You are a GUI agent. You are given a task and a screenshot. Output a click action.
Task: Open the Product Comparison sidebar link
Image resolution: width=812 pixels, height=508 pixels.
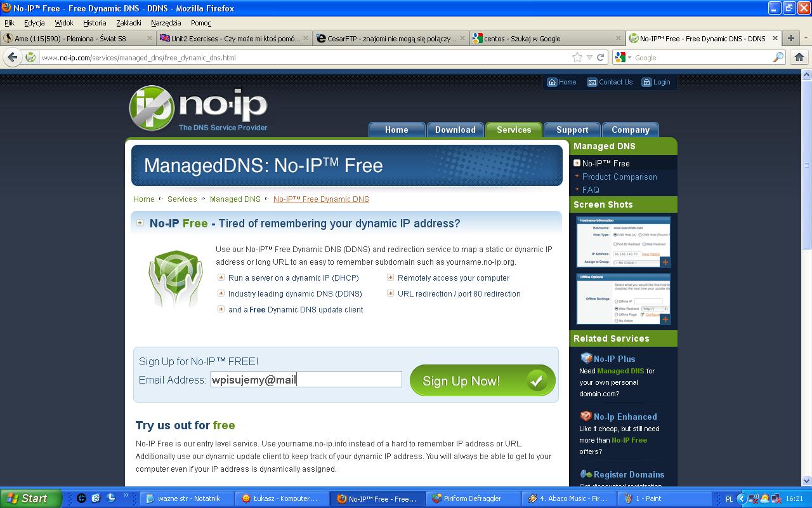pos(620,177)
